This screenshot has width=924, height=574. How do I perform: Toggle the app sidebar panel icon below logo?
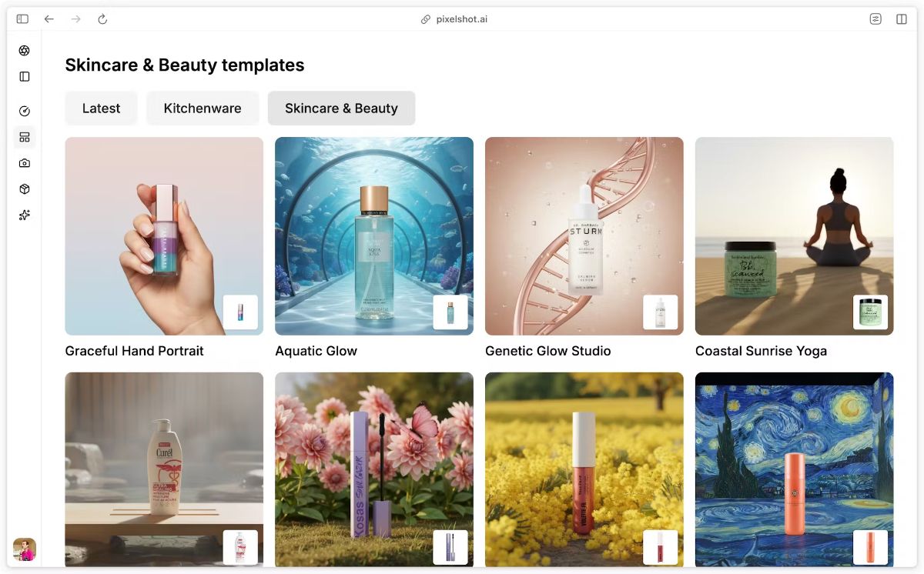pos(24,77)
